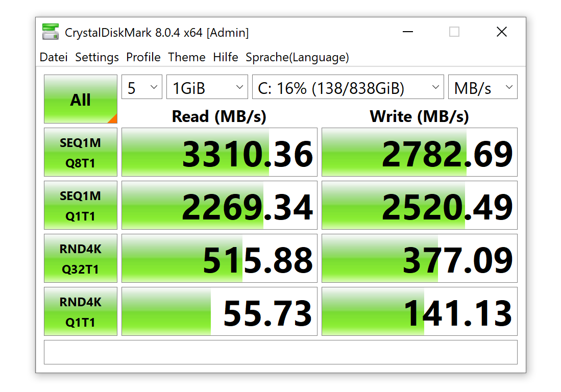Maximize the CrystalDiskMark window
The image size is (561, 392).
pos(454,32)
